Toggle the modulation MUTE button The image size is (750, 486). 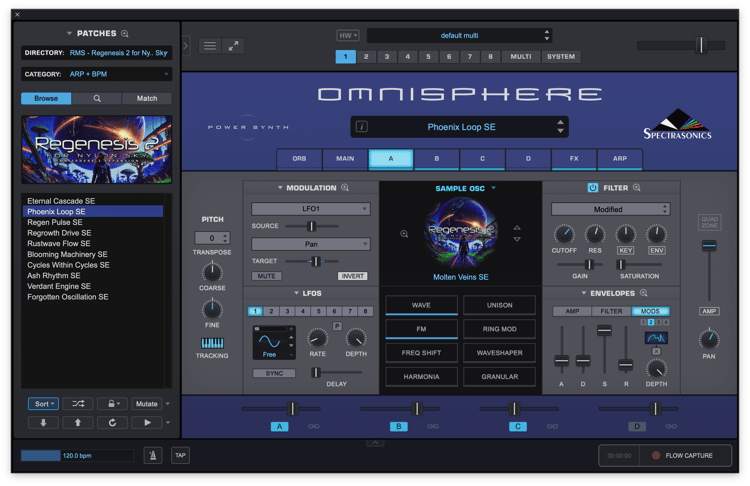(266, 276)
